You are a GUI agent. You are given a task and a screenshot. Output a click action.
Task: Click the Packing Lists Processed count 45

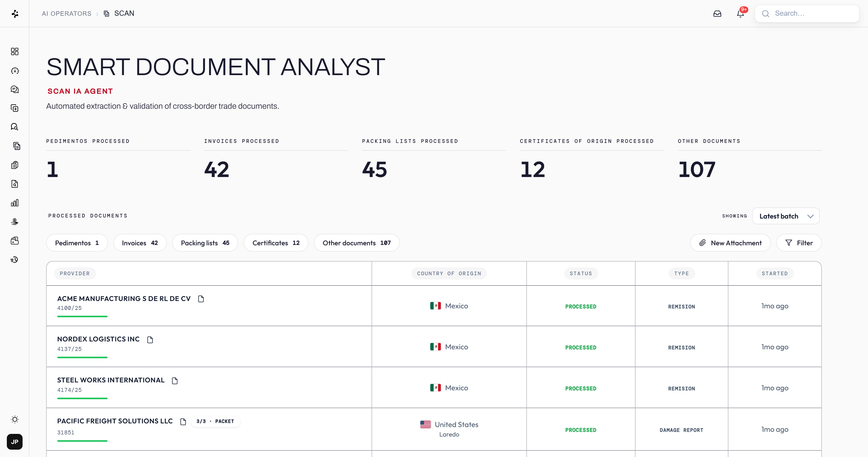click(374, 169)
